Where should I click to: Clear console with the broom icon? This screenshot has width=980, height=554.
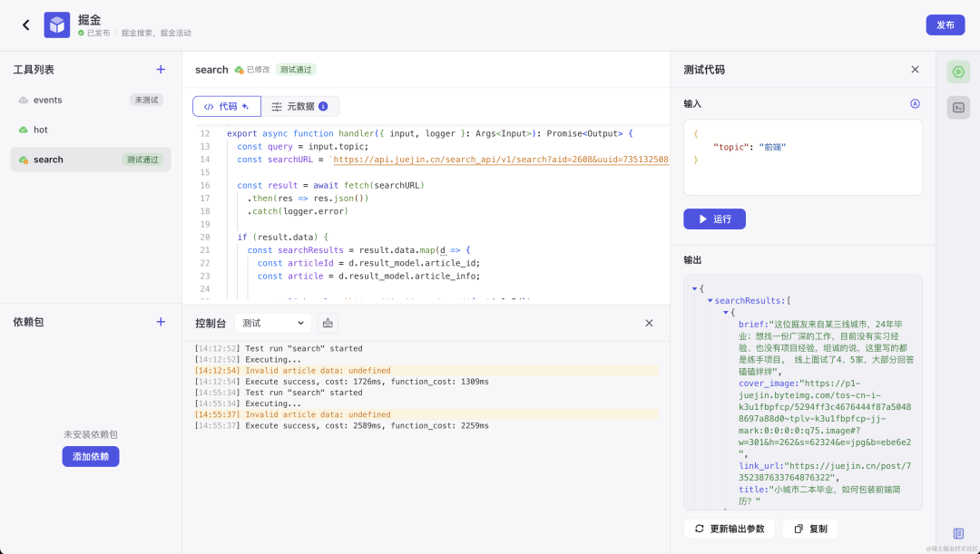click(x=328, y=323)
